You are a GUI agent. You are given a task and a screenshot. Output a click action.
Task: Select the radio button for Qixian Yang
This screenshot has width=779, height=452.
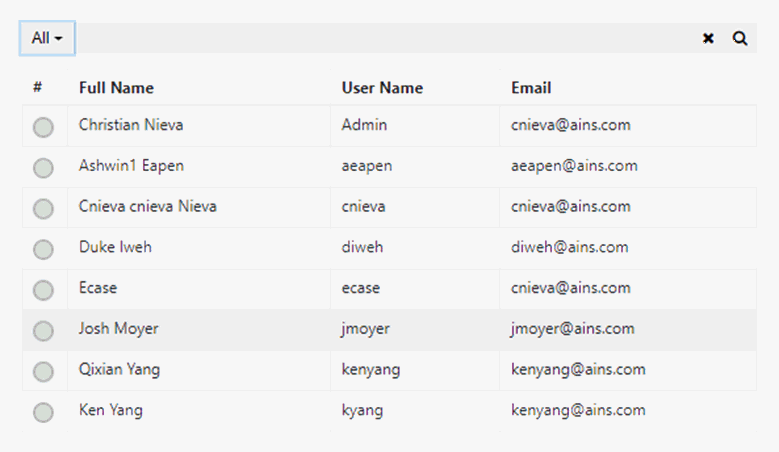click(43, 371)
